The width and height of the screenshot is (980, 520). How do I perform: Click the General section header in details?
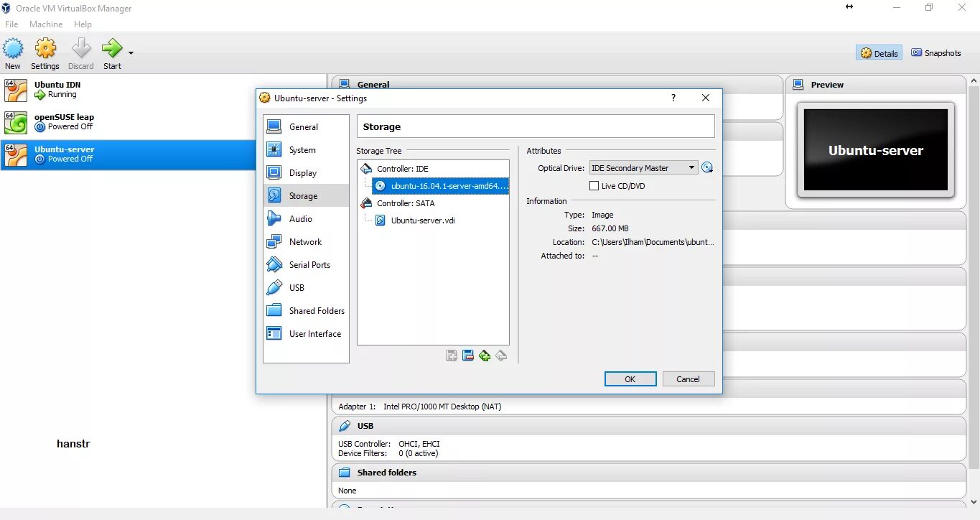[556, 84]
